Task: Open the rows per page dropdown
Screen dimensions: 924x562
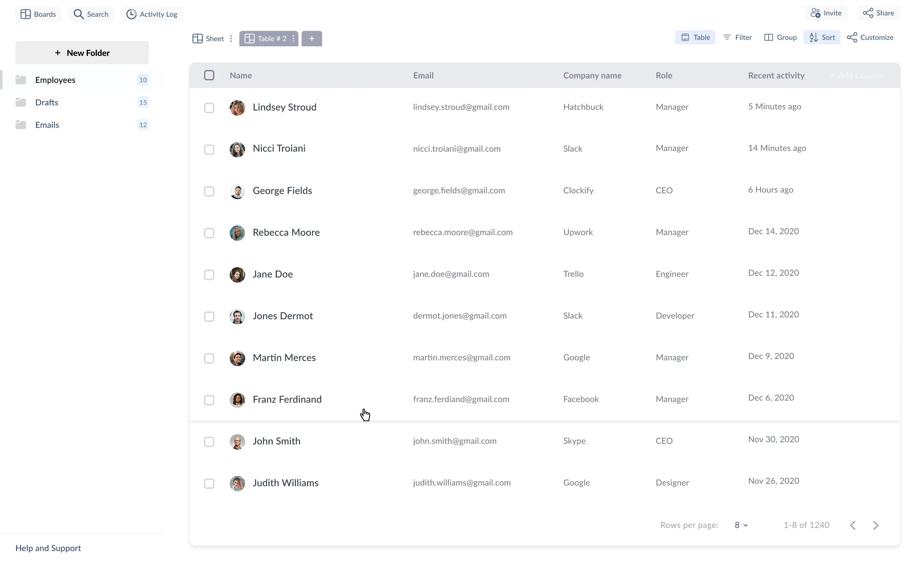Action: pyautogui.click(x=741, y=525)
